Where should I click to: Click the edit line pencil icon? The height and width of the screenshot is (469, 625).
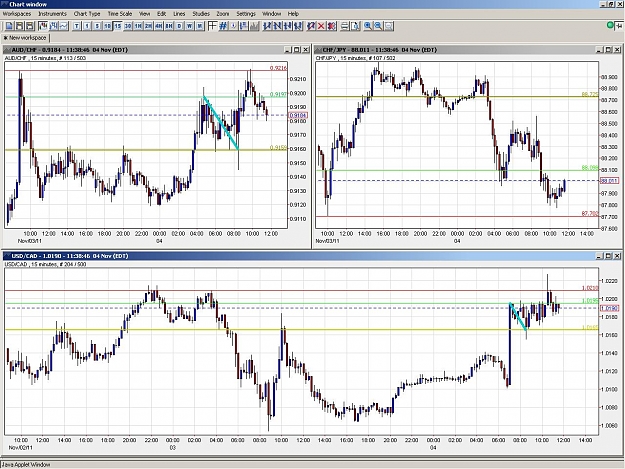click(x=311, y=26)
